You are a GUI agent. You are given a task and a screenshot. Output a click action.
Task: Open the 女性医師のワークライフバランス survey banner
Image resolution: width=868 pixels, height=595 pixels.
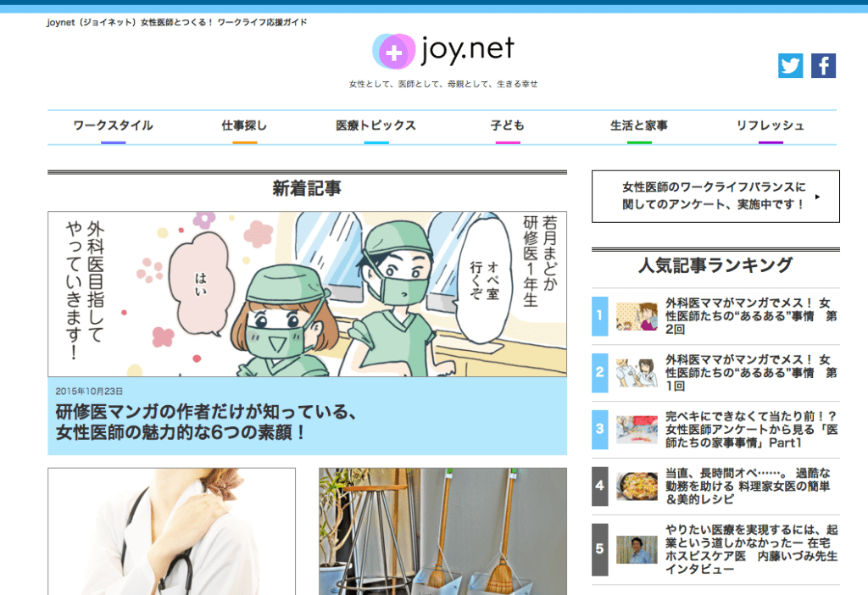click(714, 196)
